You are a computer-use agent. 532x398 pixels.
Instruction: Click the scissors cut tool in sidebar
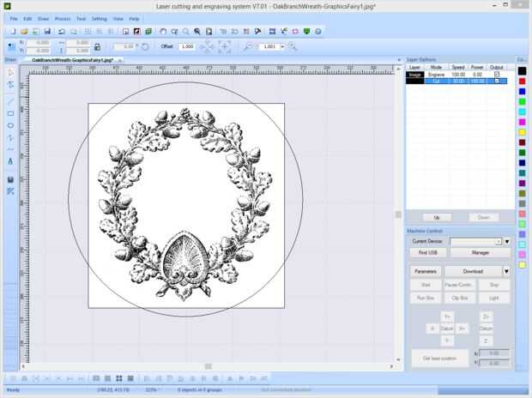click(x=10, y=191)
